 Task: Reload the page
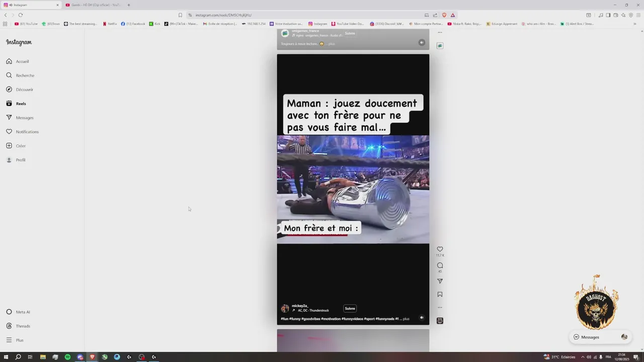(x=21, y=15)
